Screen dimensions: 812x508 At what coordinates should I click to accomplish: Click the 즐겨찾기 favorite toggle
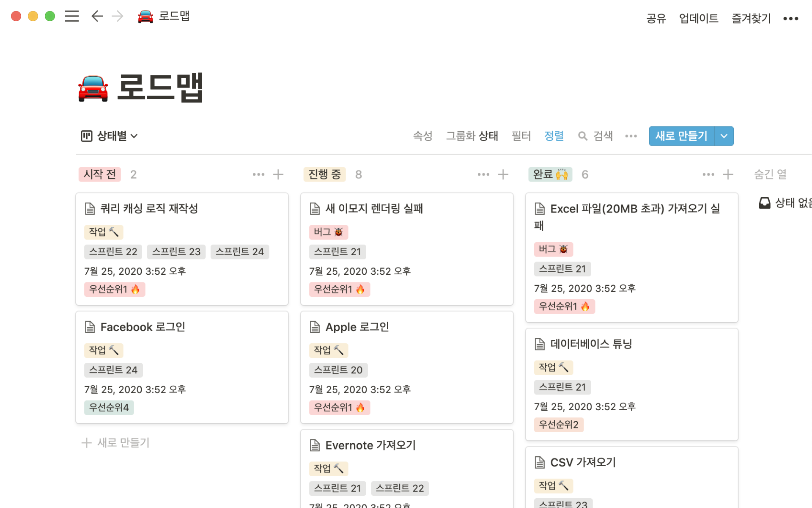tap(751, 19)
